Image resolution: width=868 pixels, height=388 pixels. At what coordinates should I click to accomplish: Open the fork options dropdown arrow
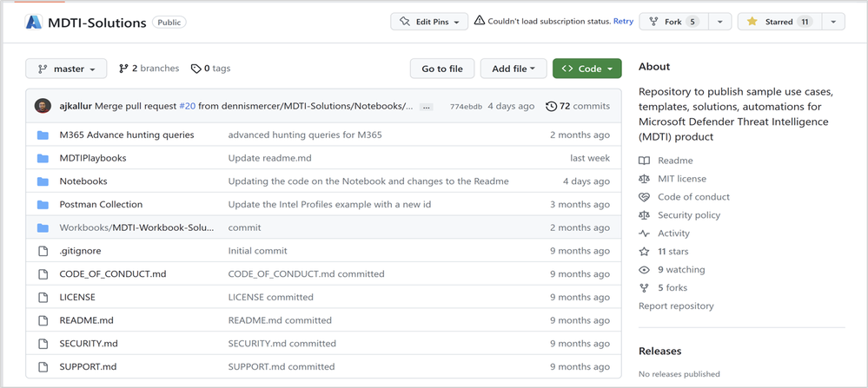720,22
